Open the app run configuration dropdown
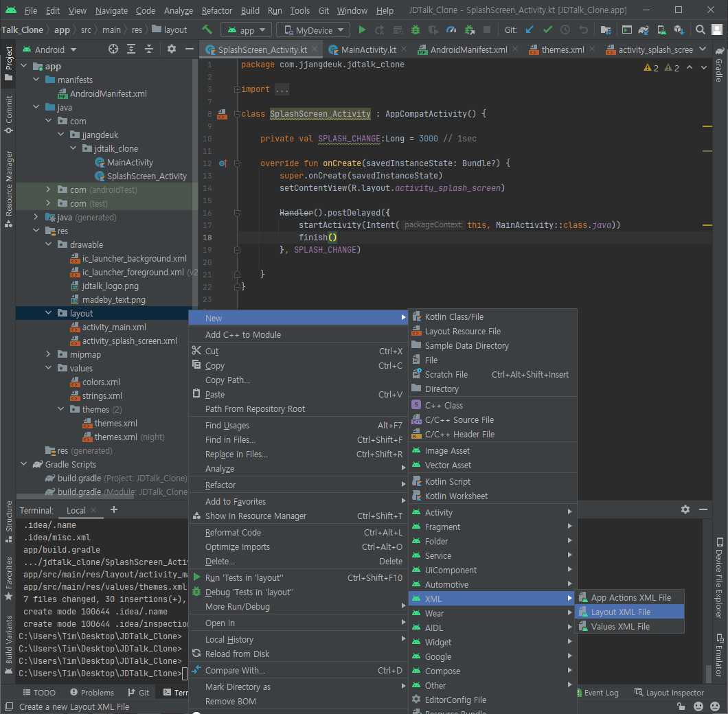 click(x=246, y=30)
